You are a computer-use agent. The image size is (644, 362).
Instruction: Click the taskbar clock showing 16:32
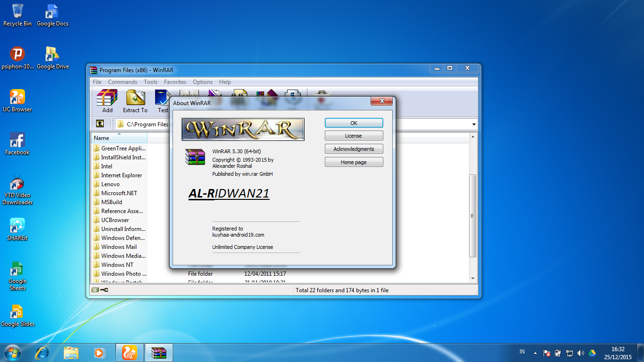pyautogui.click(x=618, y=353)
